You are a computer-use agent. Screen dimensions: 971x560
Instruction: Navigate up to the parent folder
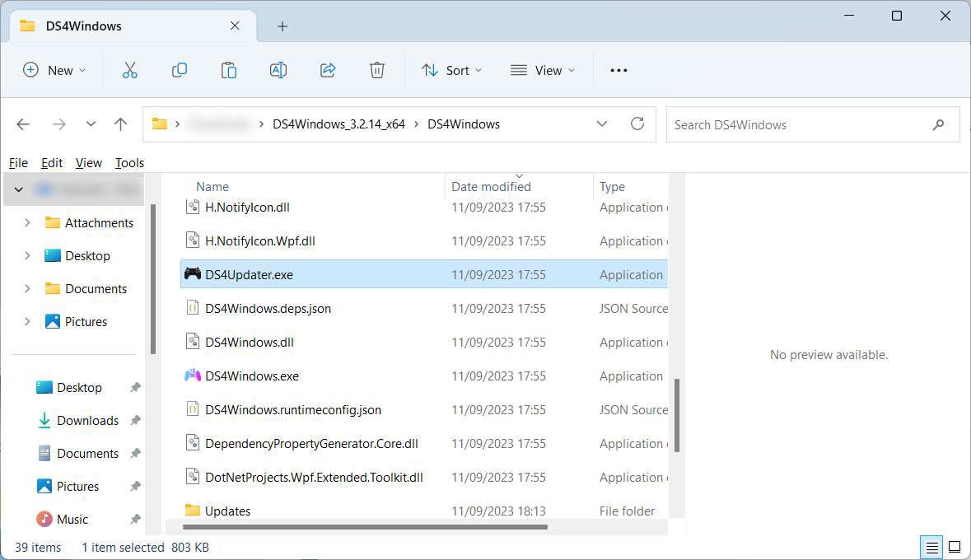tap(120, 124)
